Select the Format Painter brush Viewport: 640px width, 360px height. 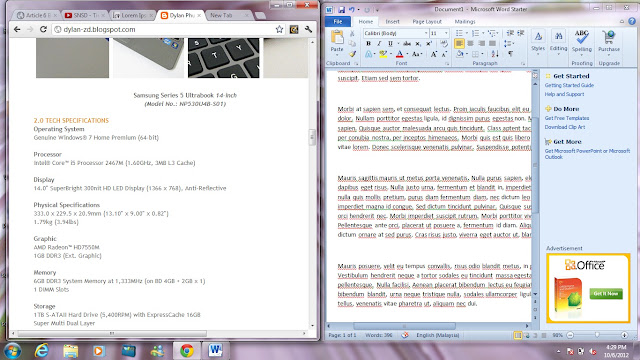click(x=352, y=54)
